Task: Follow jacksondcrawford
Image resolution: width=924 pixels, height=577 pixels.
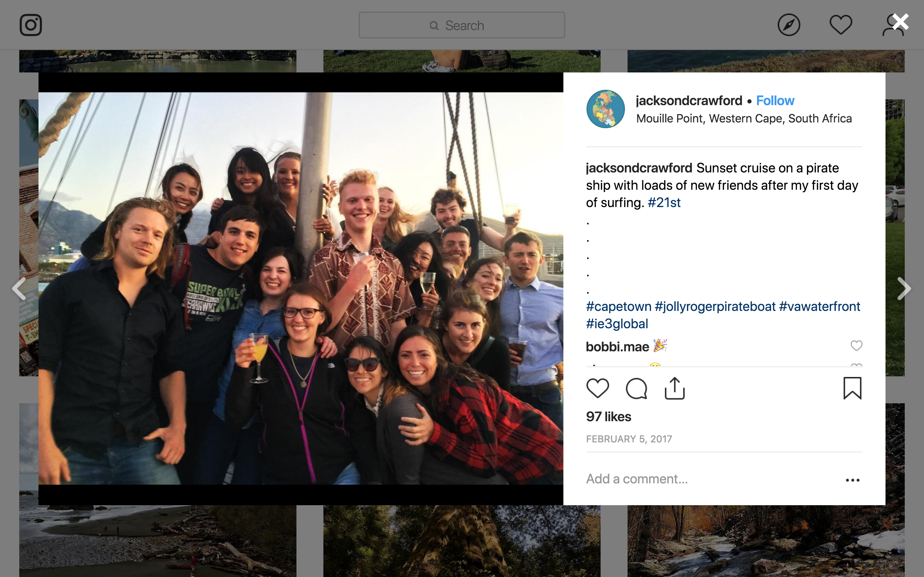Action: coord(775,101)
